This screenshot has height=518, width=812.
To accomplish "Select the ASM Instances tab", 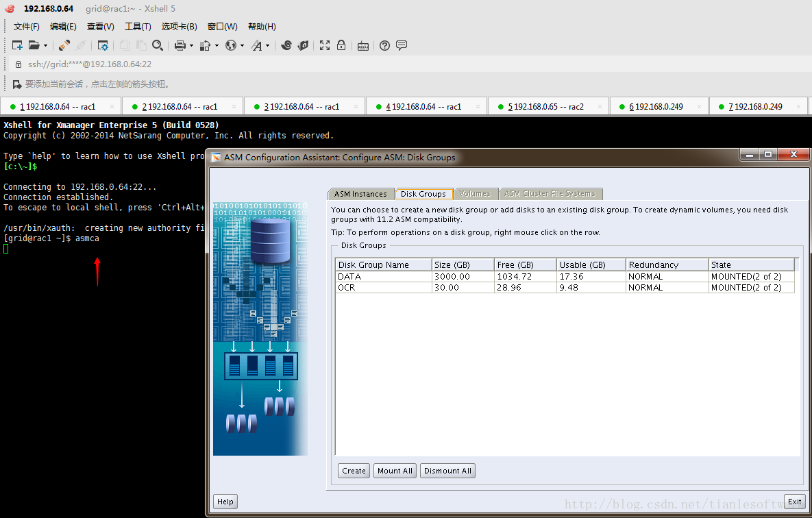I will pyautogui.click(x=360, y=194).
